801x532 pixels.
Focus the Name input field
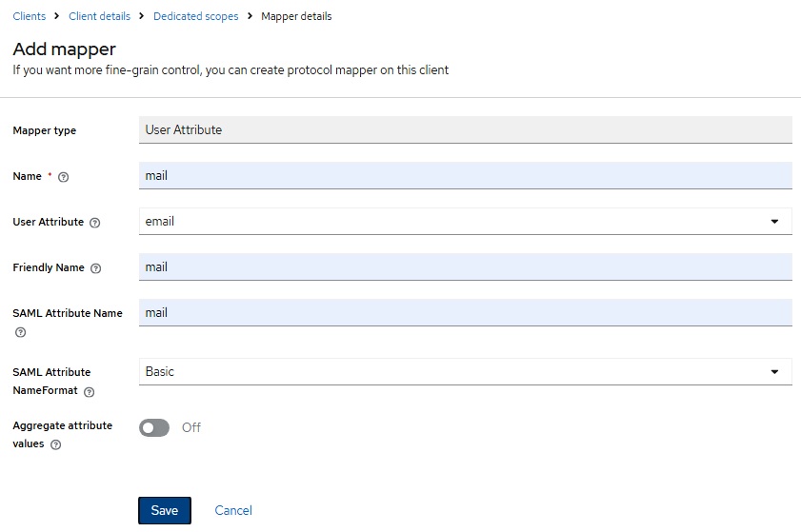pos(466,176)
